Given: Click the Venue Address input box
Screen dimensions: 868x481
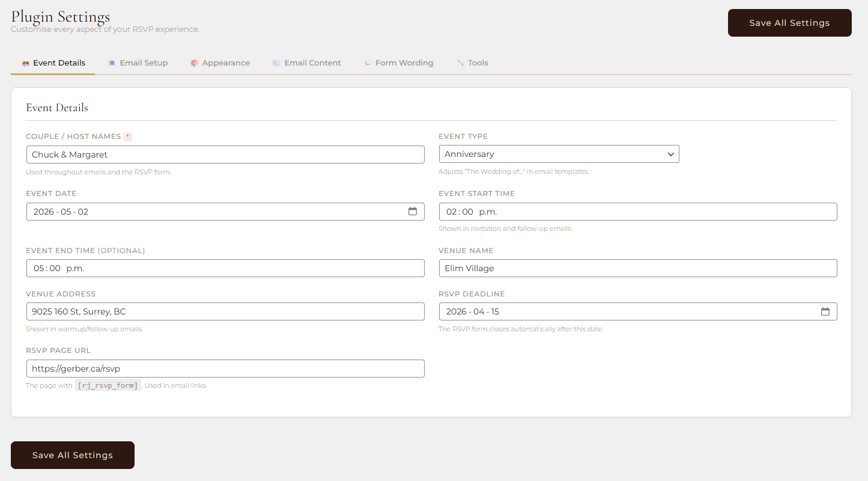Looking at the screenshot, I should point(225,311).
